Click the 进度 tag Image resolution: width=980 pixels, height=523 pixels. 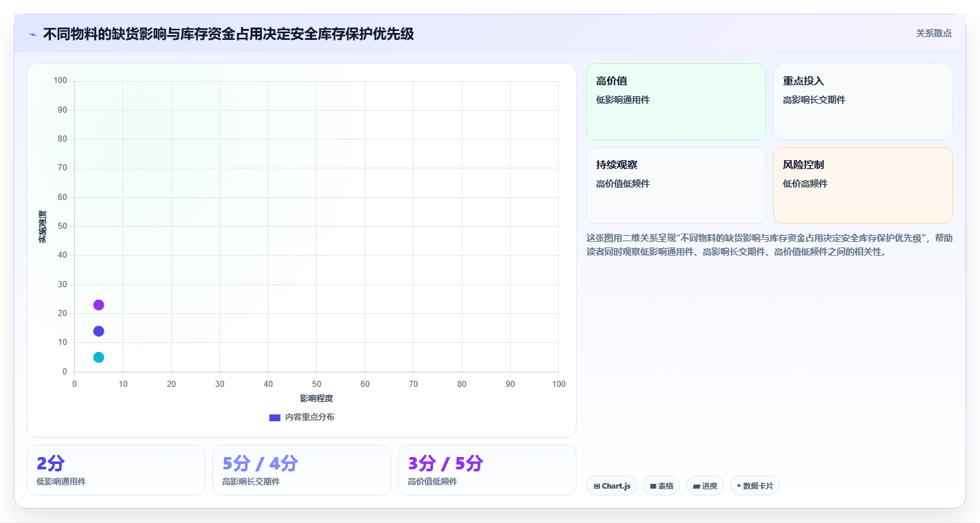(705, 486)
